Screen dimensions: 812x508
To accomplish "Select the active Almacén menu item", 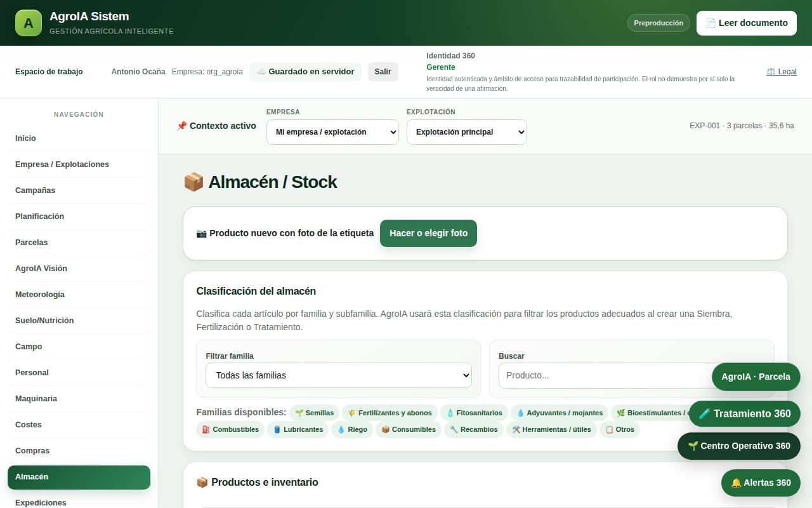I will click(x=79, y=477).
